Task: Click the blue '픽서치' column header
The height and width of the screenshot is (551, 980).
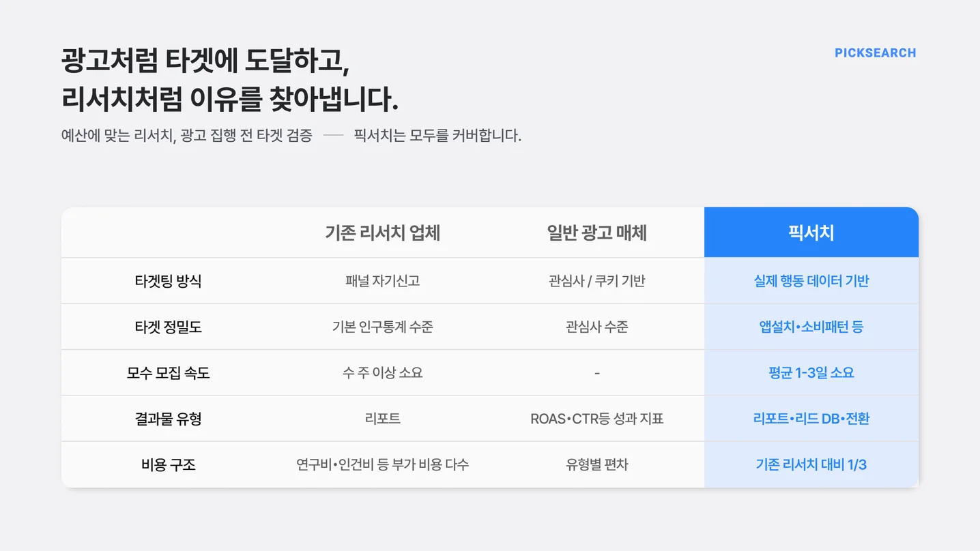Action: (811, 233)
